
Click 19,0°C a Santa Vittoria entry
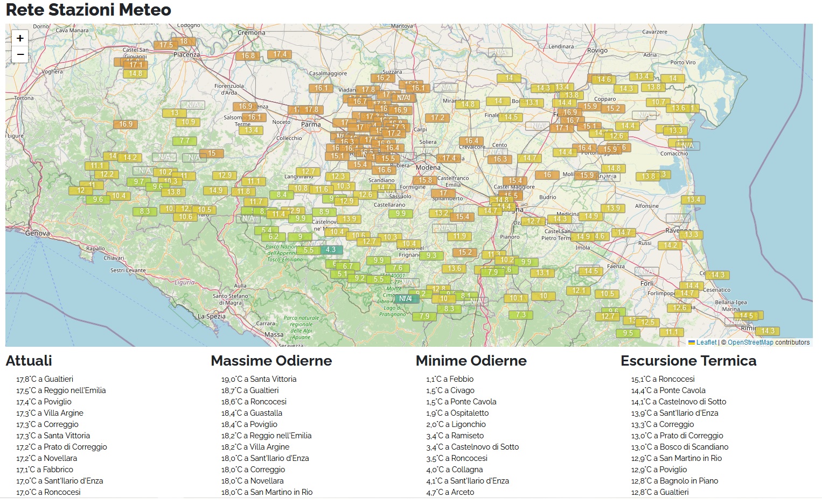259,379
